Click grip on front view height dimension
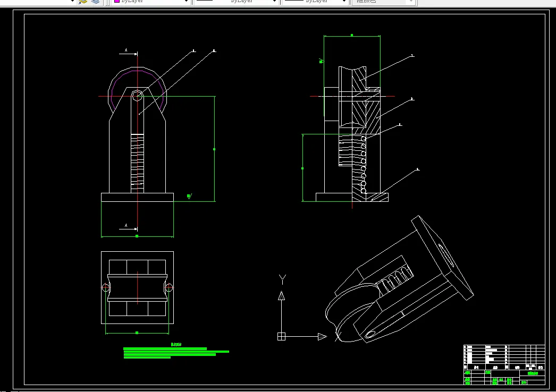Viewport: 556px width, 392px height. [x=214, y=149]
